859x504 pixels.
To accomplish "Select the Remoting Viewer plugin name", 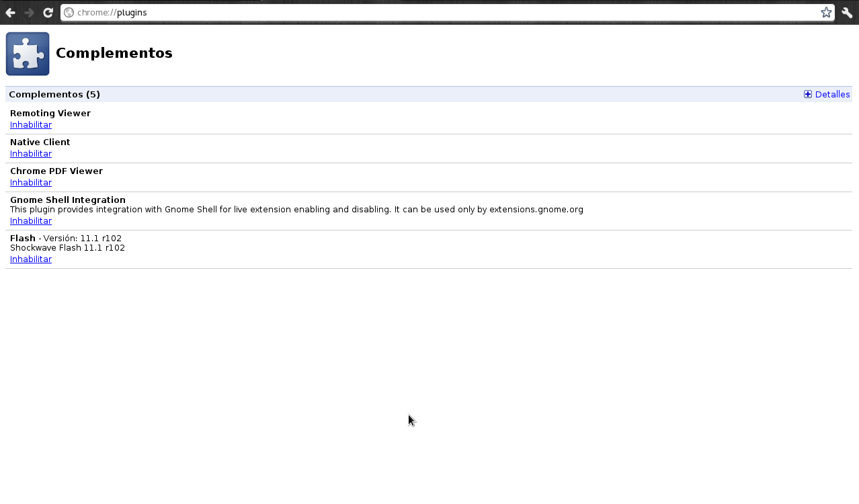I will (50, 114).
